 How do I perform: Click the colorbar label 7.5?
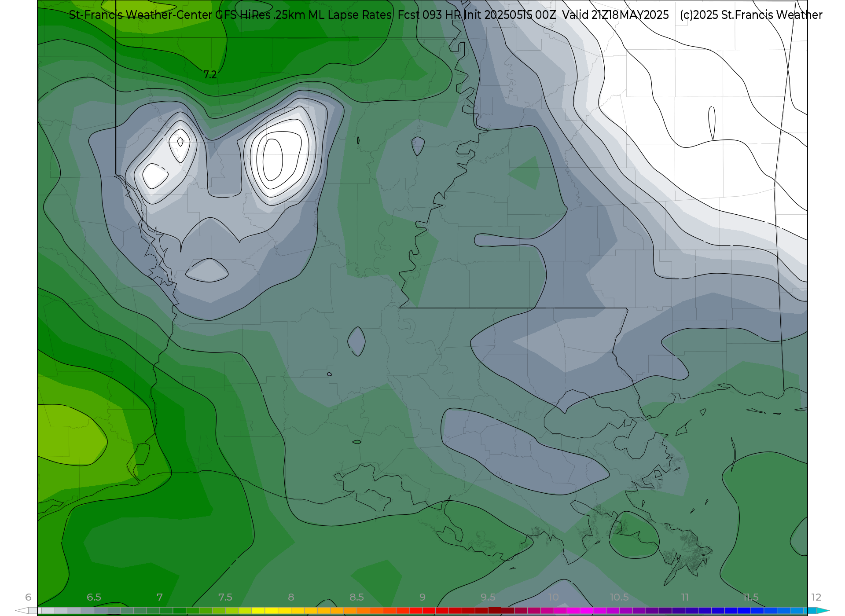pos(225,597)
